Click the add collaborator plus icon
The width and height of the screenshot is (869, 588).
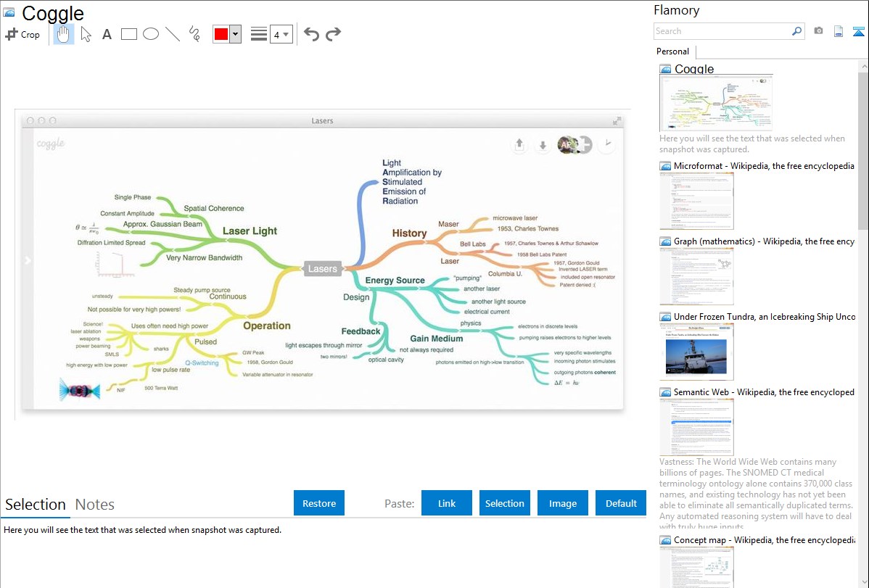tap(585, 145)
